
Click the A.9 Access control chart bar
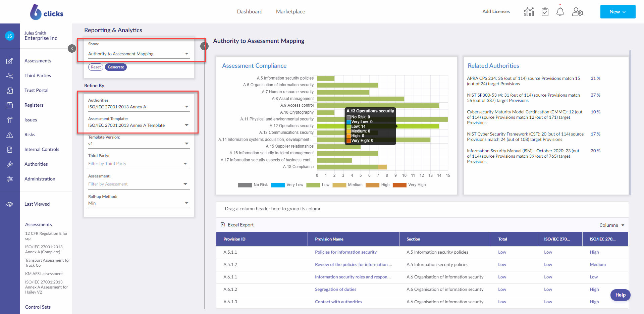[x=378, y=106]
